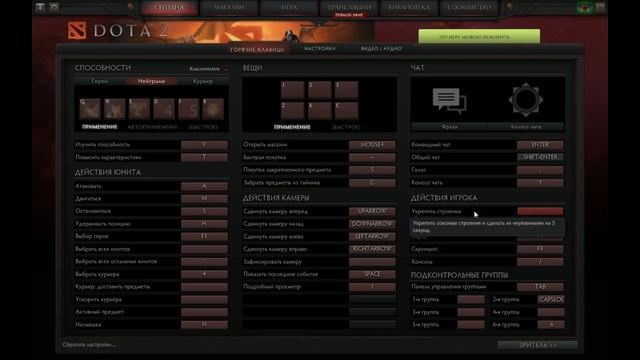Pick item slot labeled X
The height and width of the screenshot is (360, 640).
(320, 111)
